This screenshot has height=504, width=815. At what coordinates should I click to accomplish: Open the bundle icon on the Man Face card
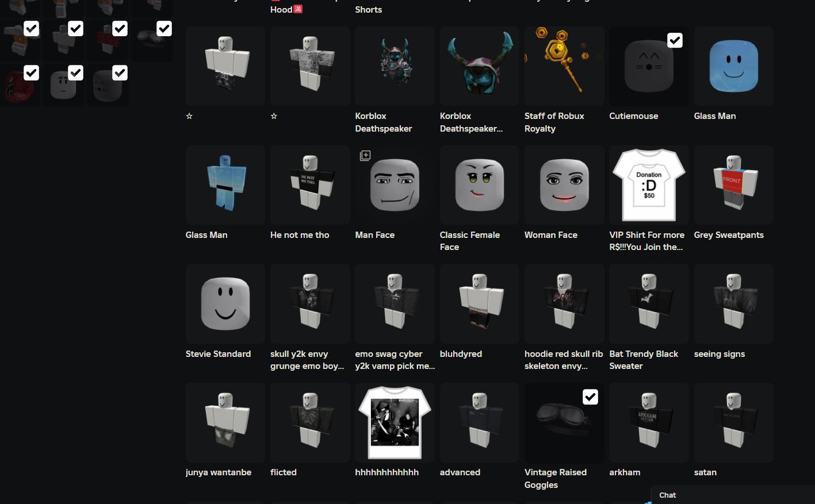coord(365,156)
